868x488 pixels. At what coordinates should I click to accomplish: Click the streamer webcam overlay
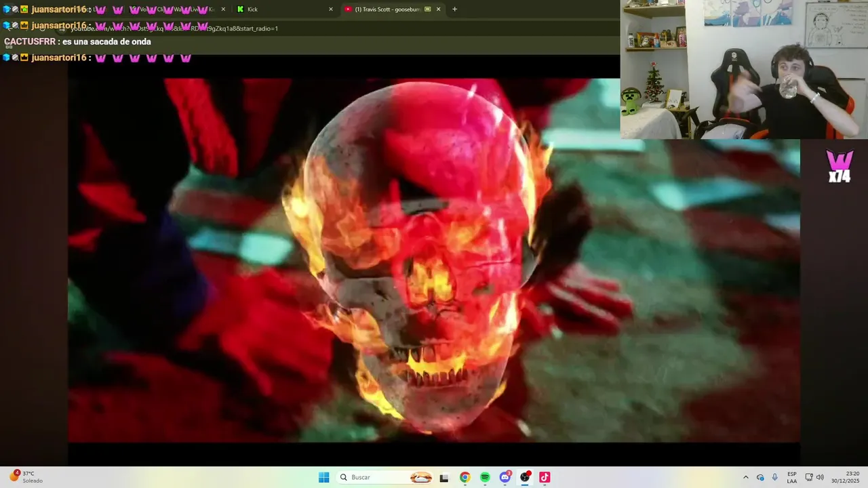coord(744,69)
